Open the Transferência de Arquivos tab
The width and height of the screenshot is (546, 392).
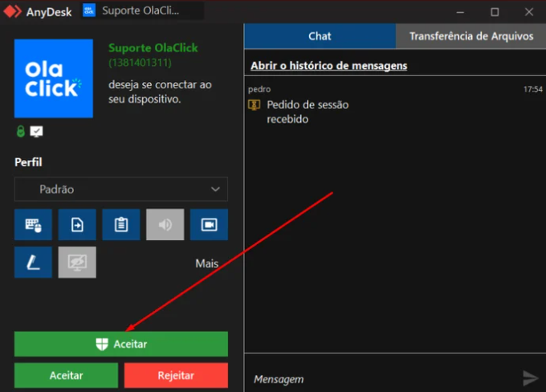(x=471, y=36)
